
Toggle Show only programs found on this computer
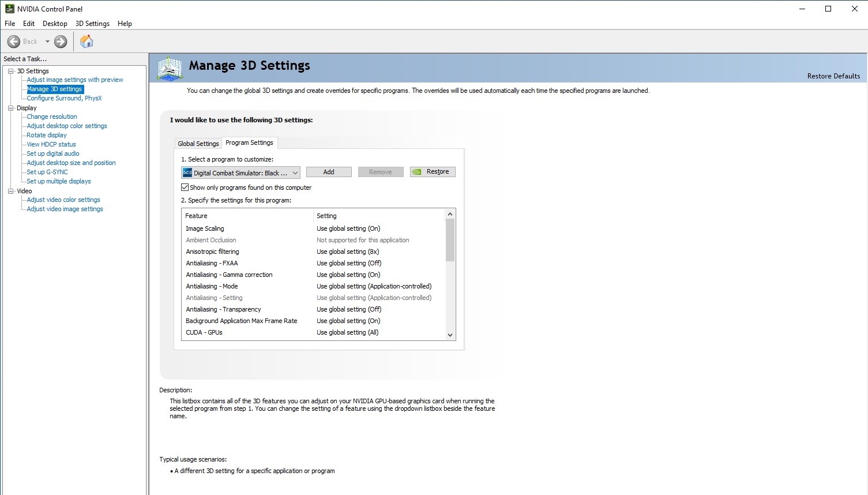[185, 187]
